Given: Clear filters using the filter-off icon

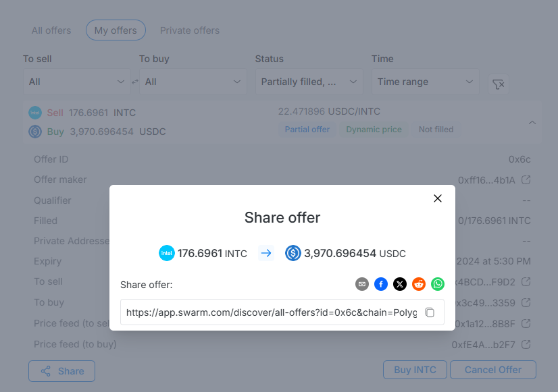Looking at the screenshot, I should [499, 84].
